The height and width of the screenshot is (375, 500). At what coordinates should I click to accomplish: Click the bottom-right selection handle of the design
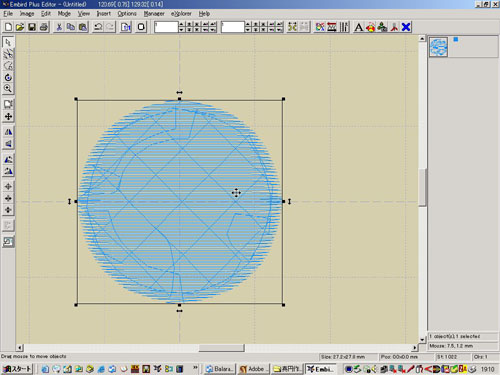tap(283, 305)
